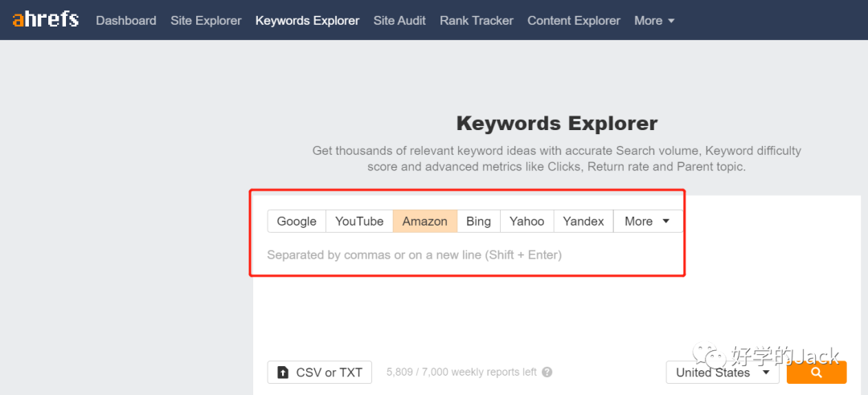Image resolution: width=868 pixels, height=395 pixels.
Task: Expand the More menu in top navigation
Action: pyautogui.click(x=654, y=21)
